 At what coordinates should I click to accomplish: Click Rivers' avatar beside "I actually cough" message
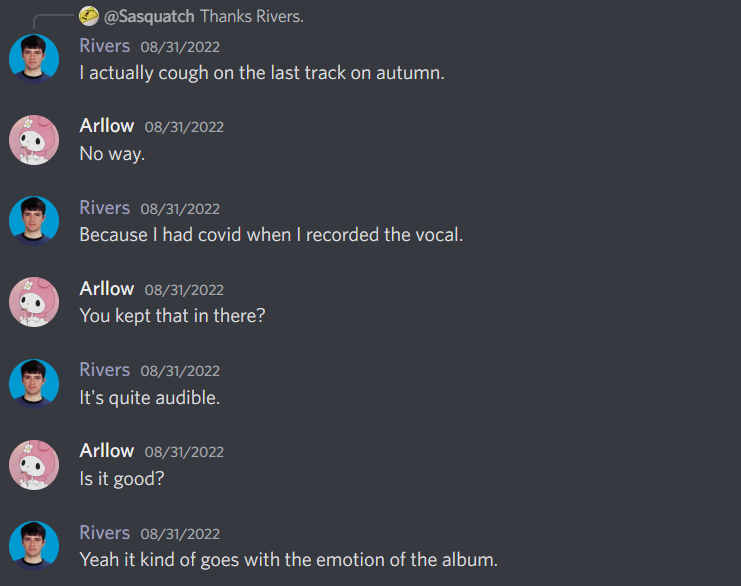tap(34, 58)
